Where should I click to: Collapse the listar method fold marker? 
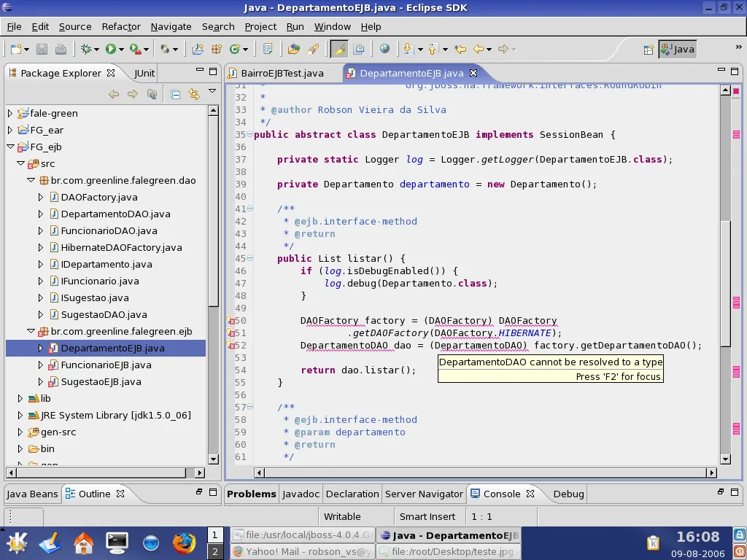(x=249, y=259)
